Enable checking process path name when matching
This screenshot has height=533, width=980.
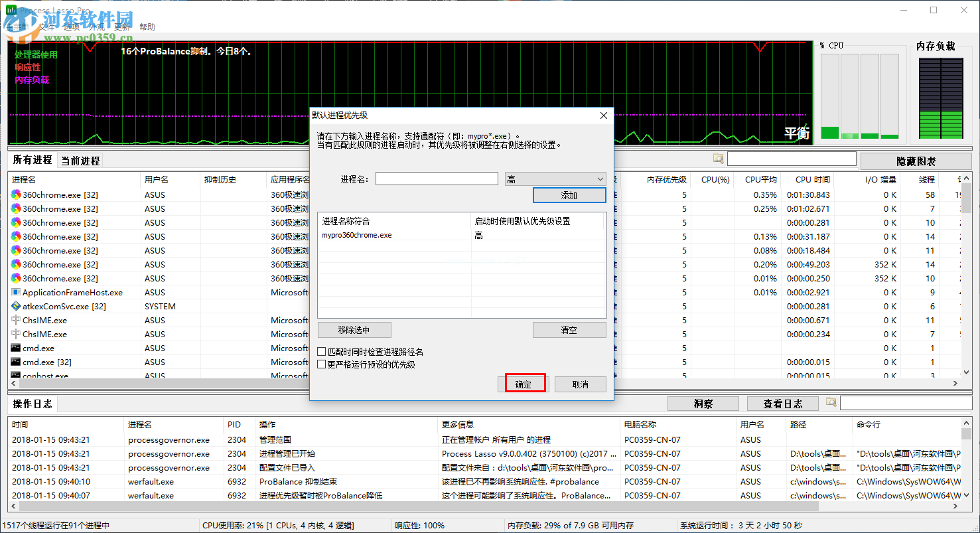322,352
